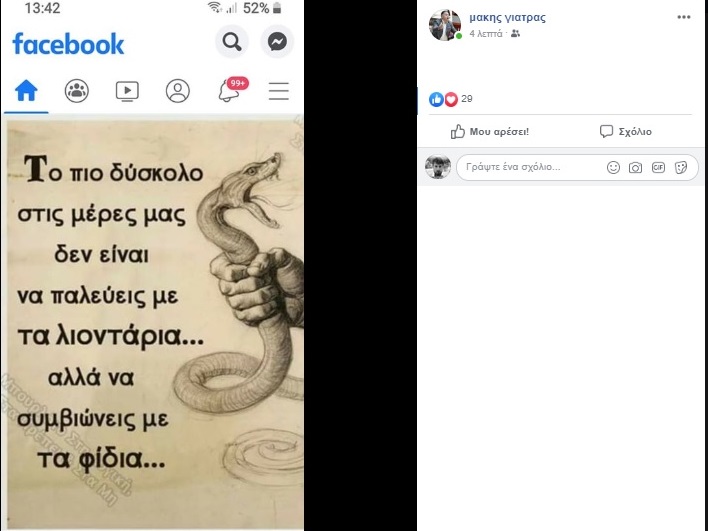The width and height of the screenshot is (708, 531).
Task: Insert an emoji into the comment
Action: (613, 168)
